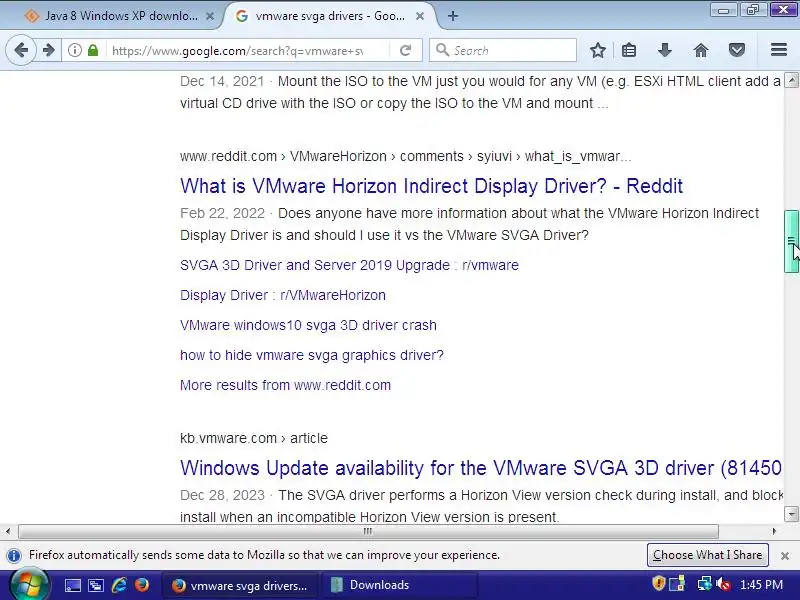The height and width of the screenshot is (600, 800).
Task: Open the downloads arrow icon
Action: 664,50
